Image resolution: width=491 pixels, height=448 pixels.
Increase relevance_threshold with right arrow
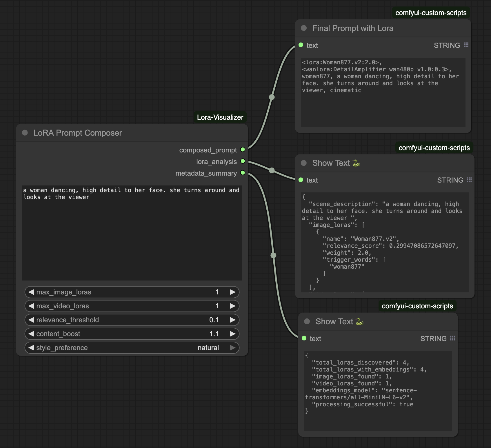[232, 320]
